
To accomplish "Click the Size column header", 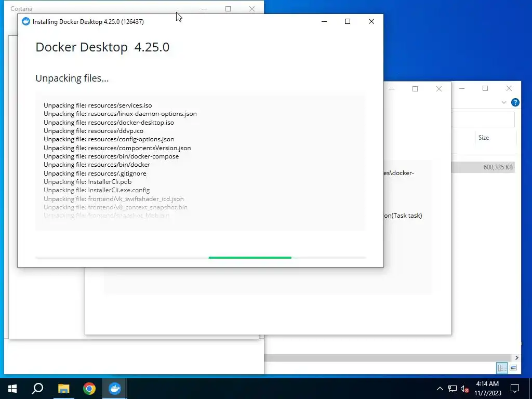I will point(484,137).
